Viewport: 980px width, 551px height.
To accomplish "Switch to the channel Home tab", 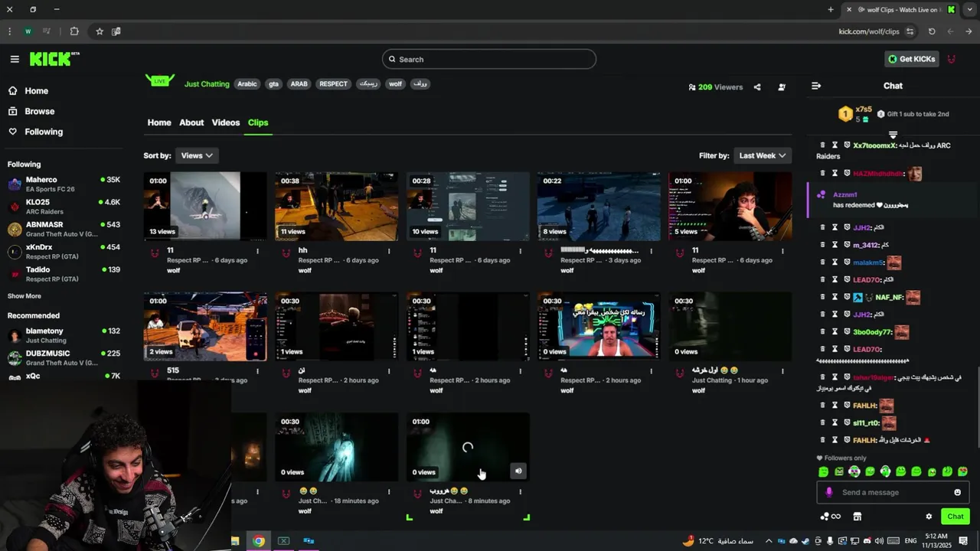I will coord(159,122).
